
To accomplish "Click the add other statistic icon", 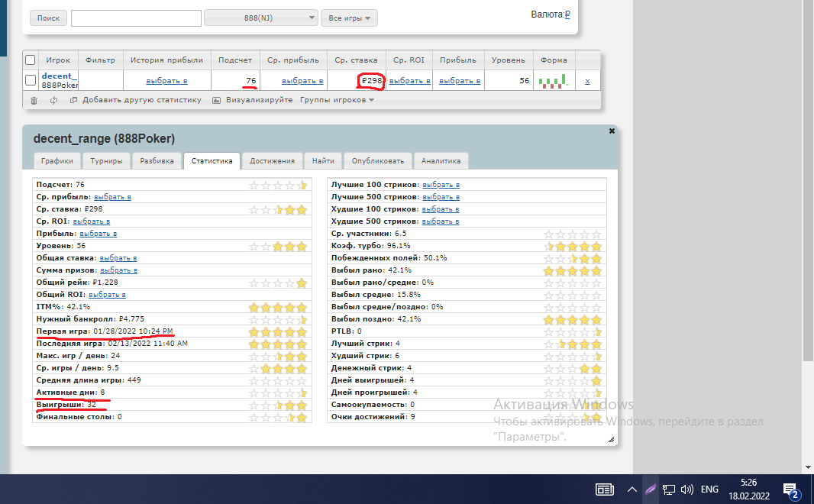I will [74, 100].
